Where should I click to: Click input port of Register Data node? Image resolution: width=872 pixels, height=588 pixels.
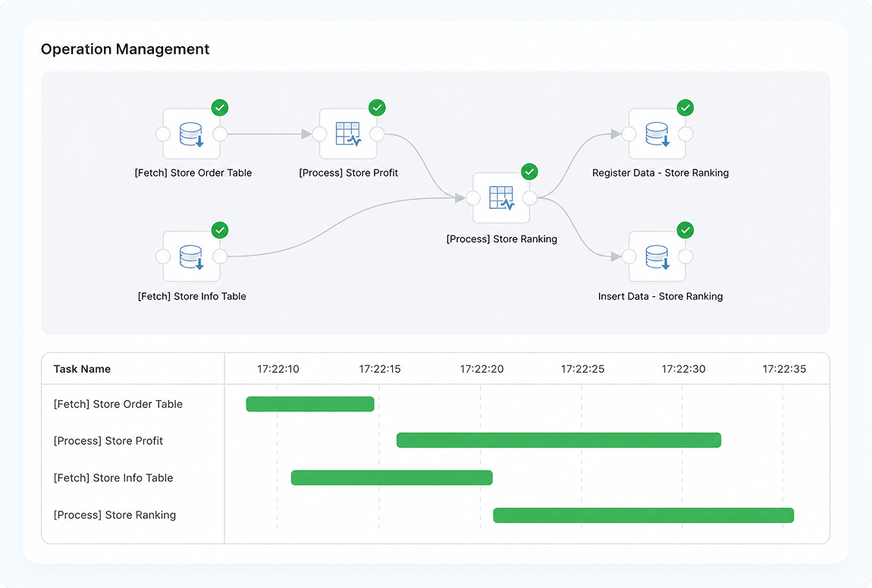click(629, 134)
